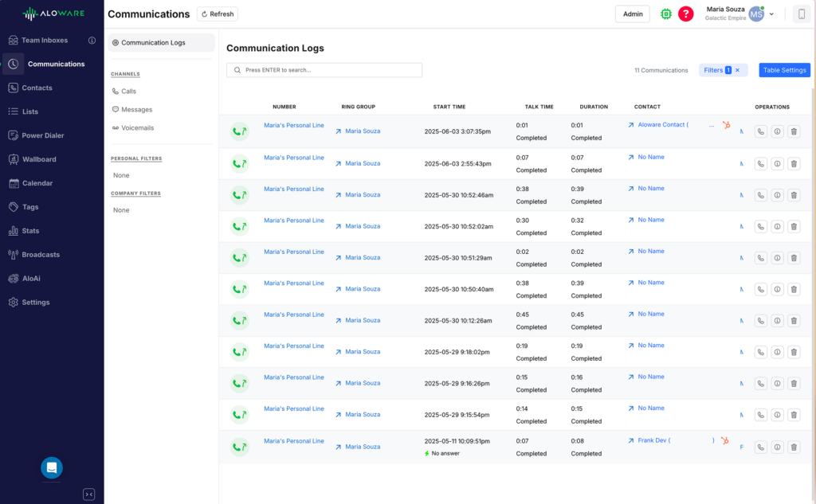Delete the 9:15:54pm communication

pos(794,415)
